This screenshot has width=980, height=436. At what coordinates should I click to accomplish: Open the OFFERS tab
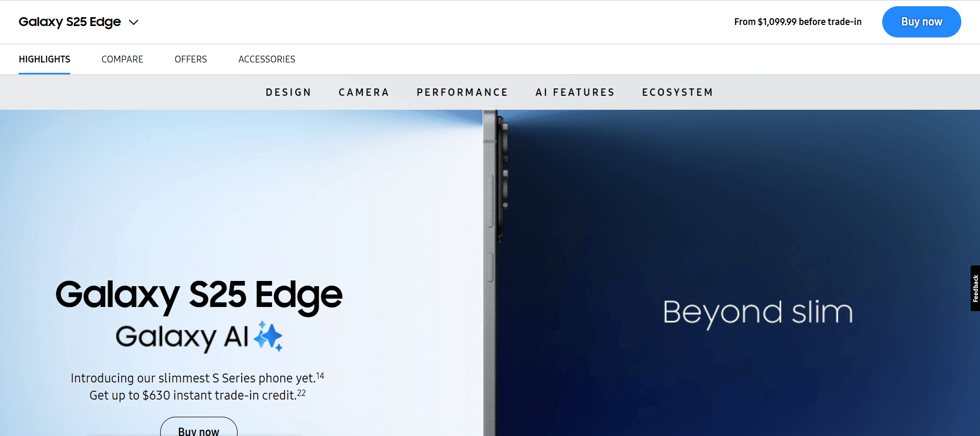(x=191, y=59)
